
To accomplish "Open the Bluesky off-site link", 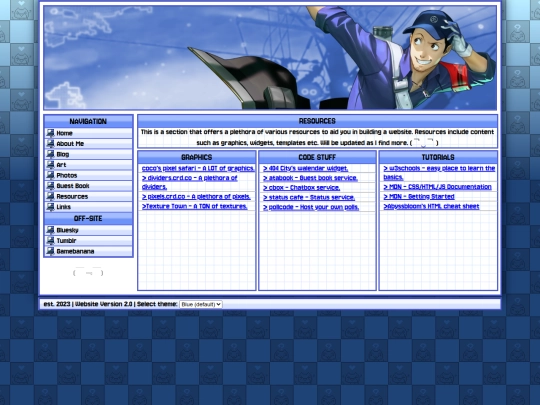I will [89, 230].
